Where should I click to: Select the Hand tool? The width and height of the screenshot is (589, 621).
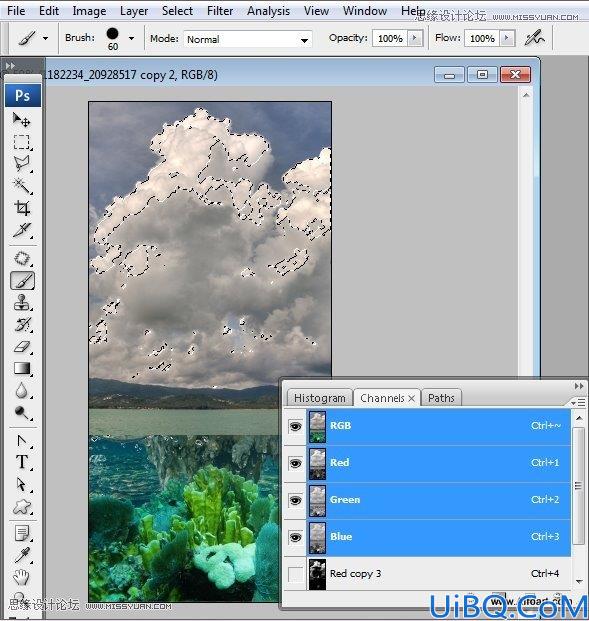(21, 577)
